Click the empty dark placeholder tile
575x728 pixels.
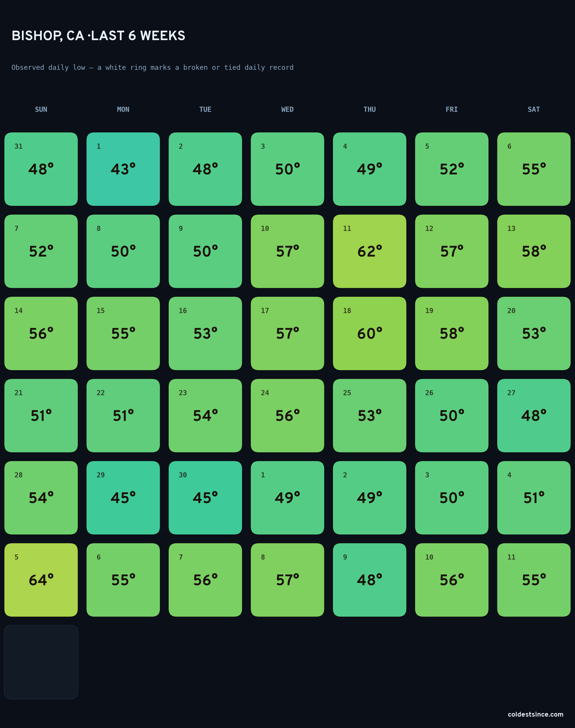point(41,662)
